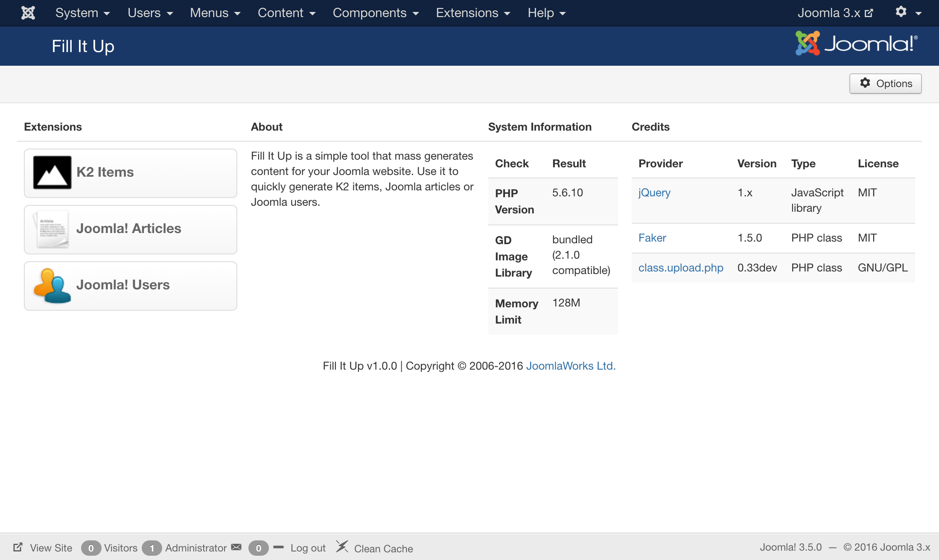939x560 pixels.
Task: Click the PHP version value 5.6.10
Action: 567,192
